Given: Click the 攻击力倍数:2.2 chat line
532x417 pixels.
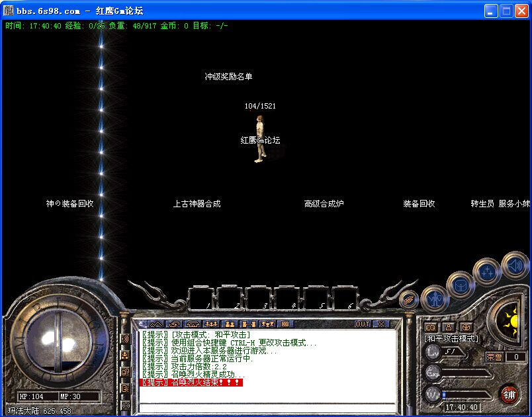Looking at the screenshot, I should (185, 367).
